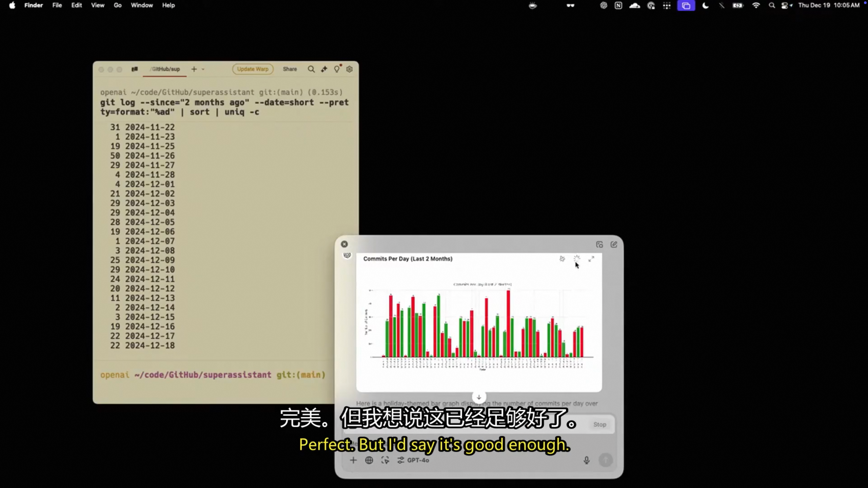Toggle Focus mode moon in menu bar
868x488 pixels.
click(x=706, y=5)
